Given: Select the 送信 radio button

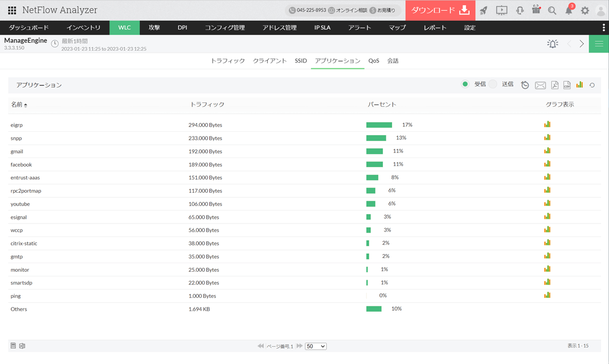Looking at the screenshot, I should (x=493, y=84).
